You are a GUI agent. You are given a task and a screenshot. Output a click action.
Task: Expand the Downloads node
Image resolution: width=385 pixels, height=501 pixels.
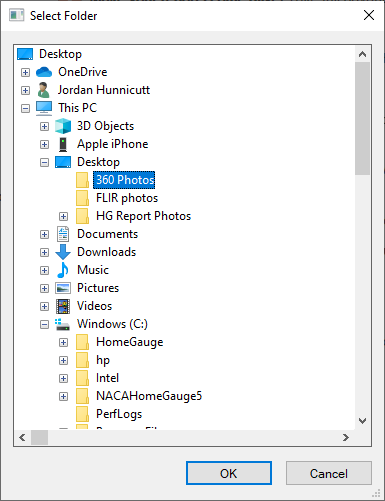[44, 252]
